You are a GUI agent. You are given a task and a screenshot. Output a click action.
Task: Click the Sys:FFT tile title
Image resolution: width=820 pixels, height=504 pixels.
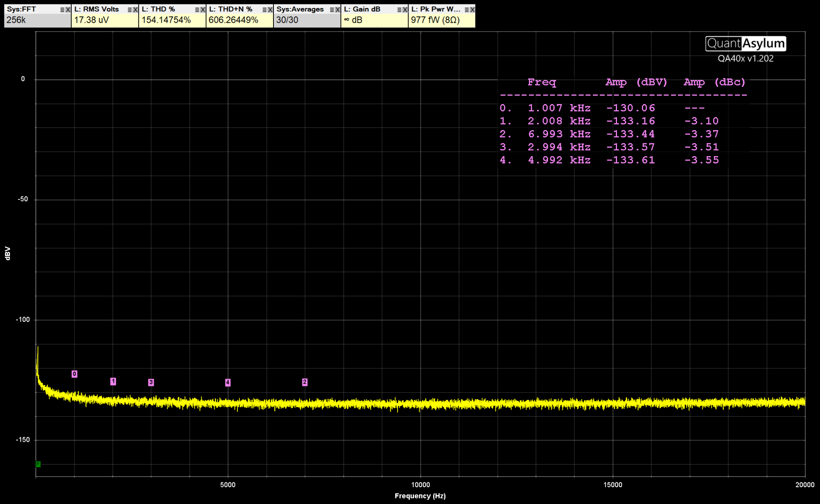click(x=21, y=9)
